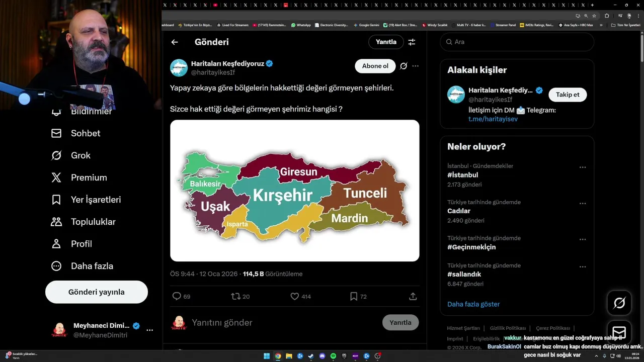Open options dots for #İstanbul trend

(x=583, y=167)
